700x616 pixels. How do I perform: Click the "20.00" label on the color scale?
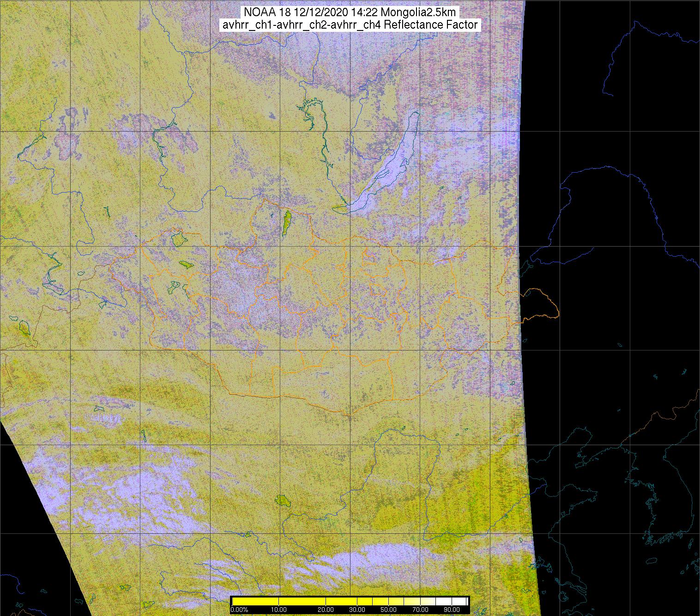tap(326, 610)
